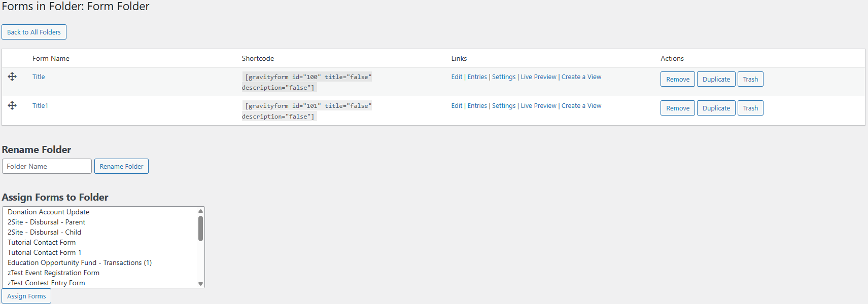This screenshot has height=304, width=868.
Task: Click the forms listbox scrollbar thumb
Action: coord(201,229)
